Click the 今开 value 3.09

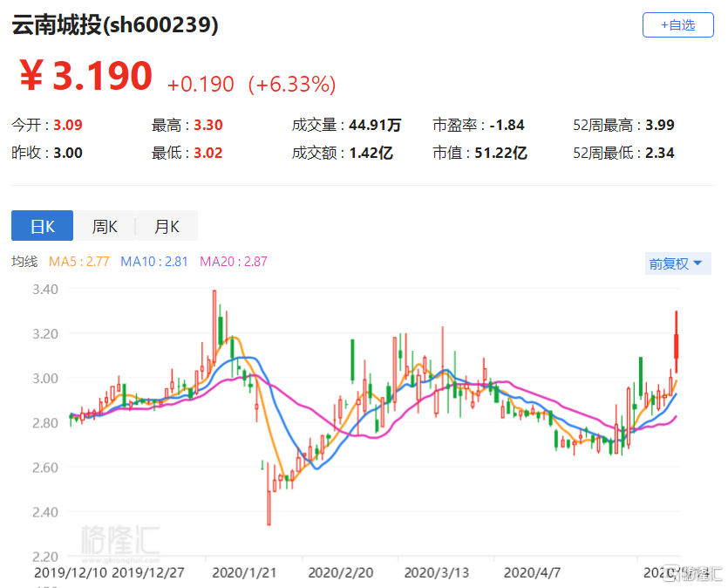[x=68, y=125]
